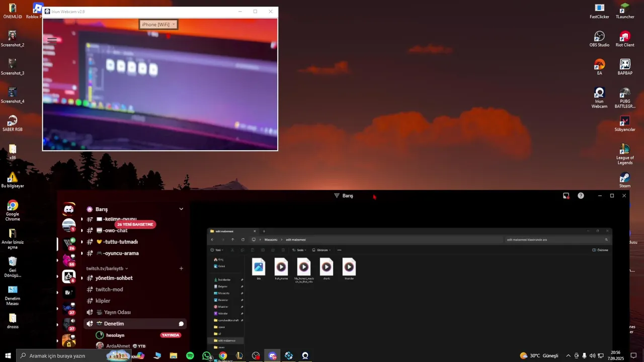Open Windows notification center

634,355
